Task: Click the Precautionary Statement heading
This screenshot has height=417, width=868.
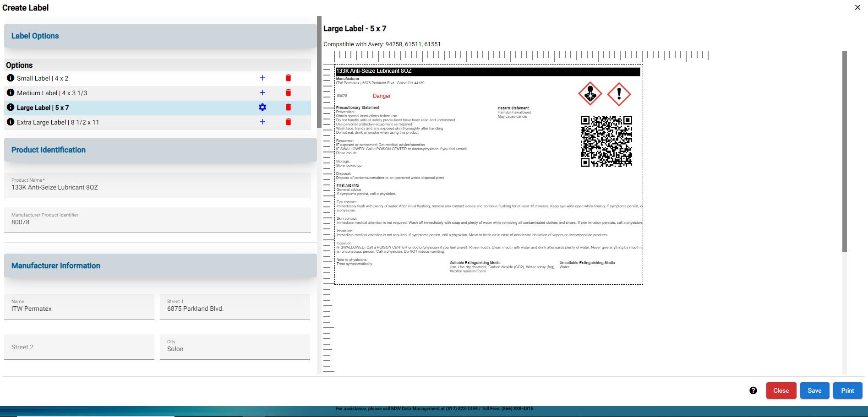Action: tap(358, 108)
